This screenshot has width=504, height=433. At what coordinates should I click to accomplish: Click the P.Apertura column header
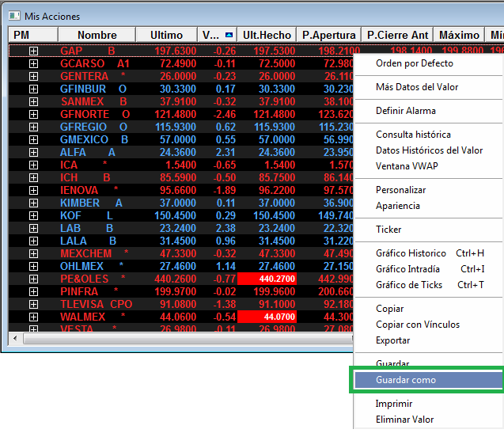[329, 35]
